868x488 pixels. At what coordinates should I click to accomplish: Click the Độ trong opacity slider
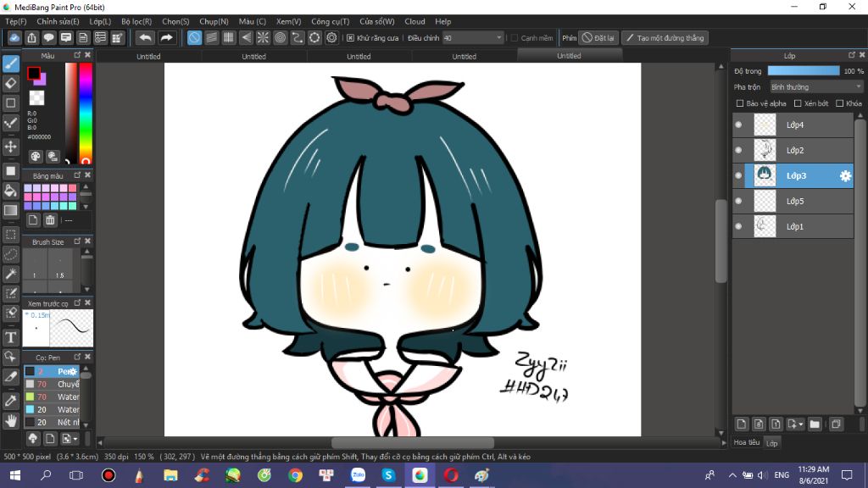[804, 71]
